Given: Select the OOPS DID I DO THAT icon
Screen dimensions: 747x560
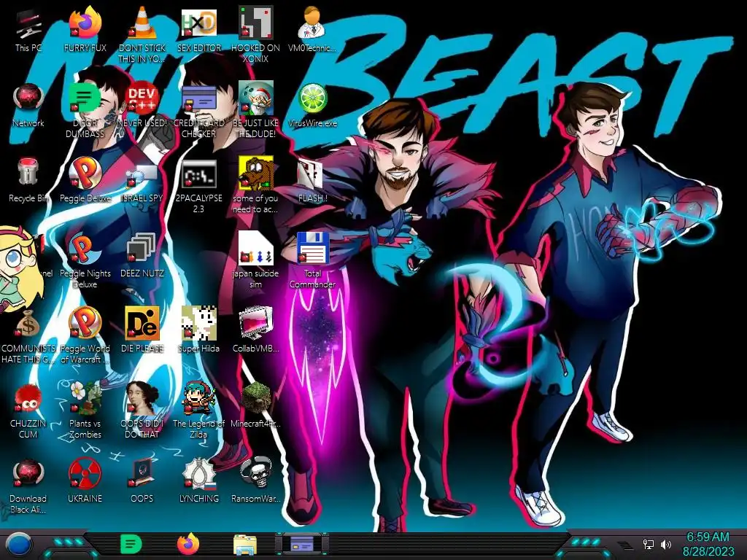Looking at the screenshot, I should (x=142, y=398).
